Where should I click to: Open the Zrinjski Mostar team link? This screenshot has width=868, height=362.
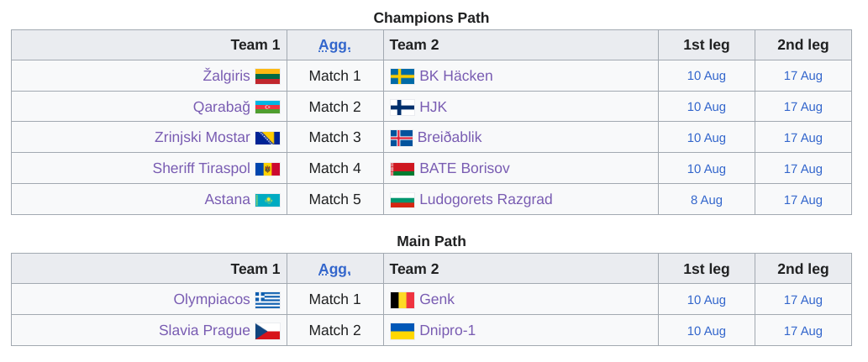(x=202, y=137)
